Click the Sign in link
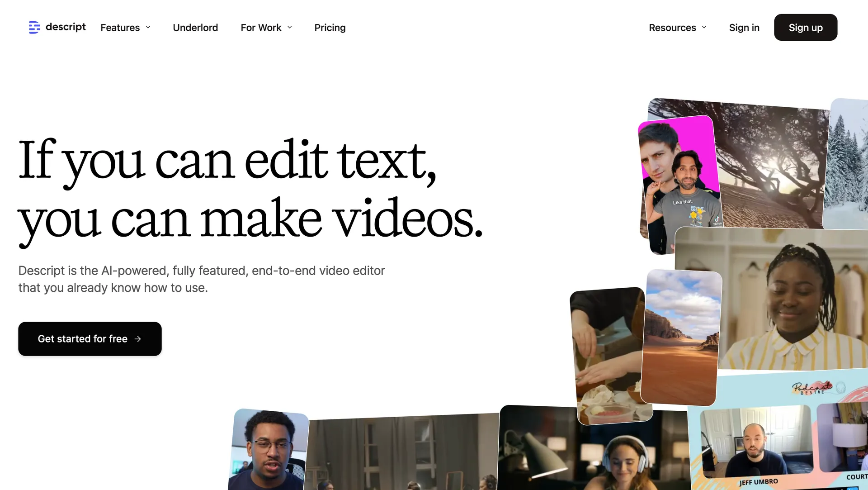 point(744,28)
